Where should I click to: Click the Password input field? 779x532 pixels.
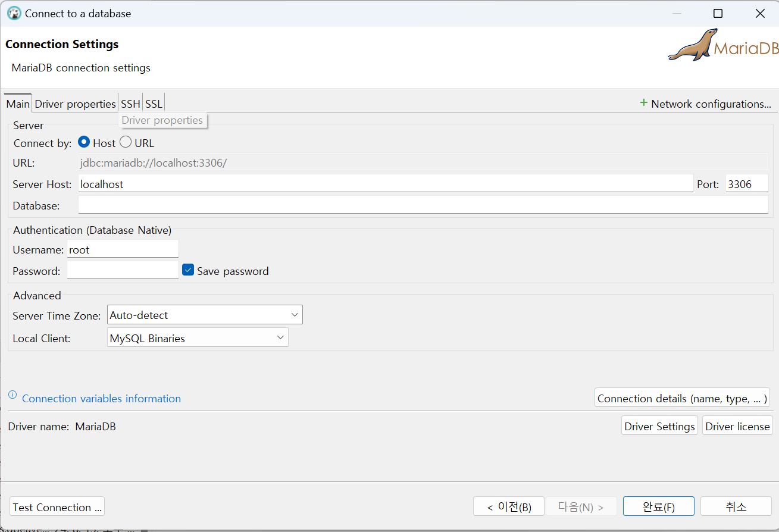[x=123, y=270]
